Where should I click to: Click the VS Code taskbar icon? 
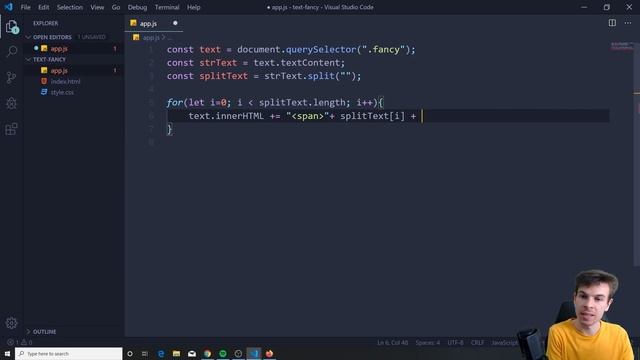coord(254,353)
